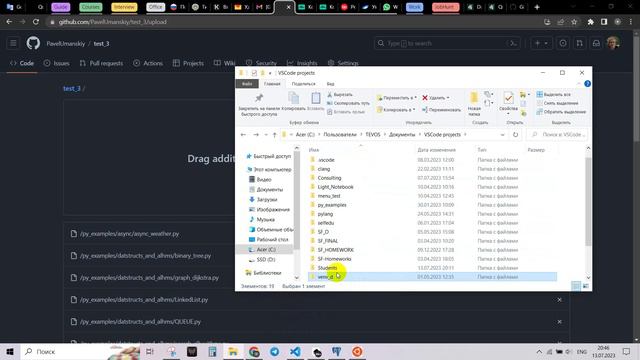
Task: Open the GitHub Projects tab
Action: (x=188, y=63)
